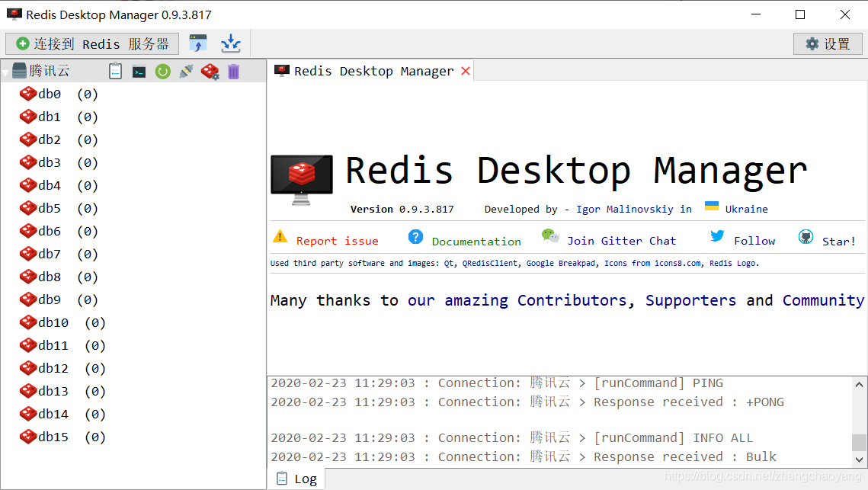Click the red Redis icon beside db15
868x490 pixels.
pos(27,437)
